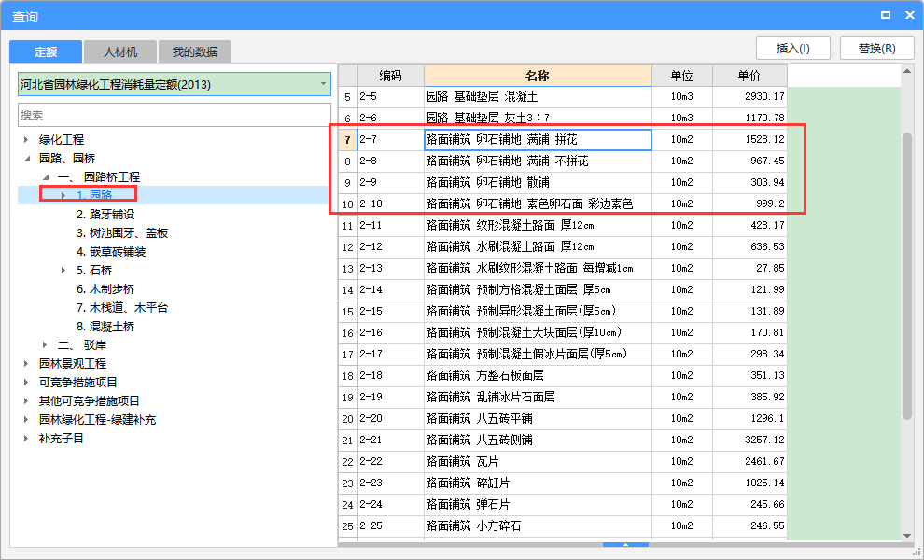Click the 替换(R) button

876,49
